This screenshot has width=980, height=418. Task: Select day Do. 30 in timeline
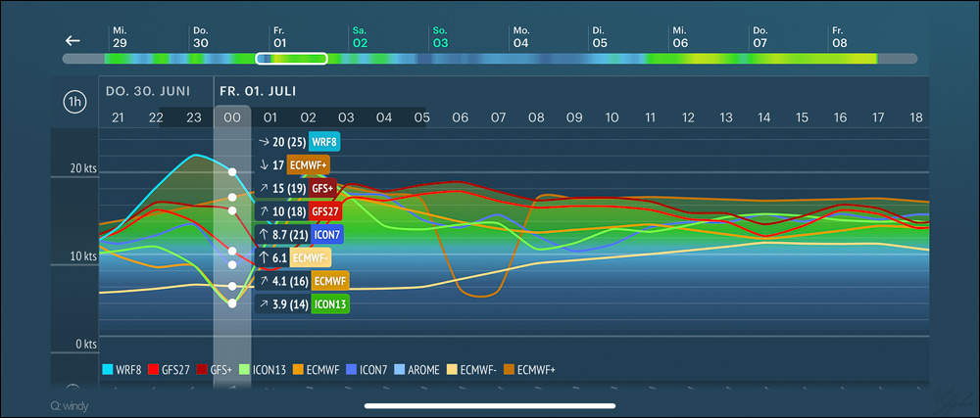(201, 37)
